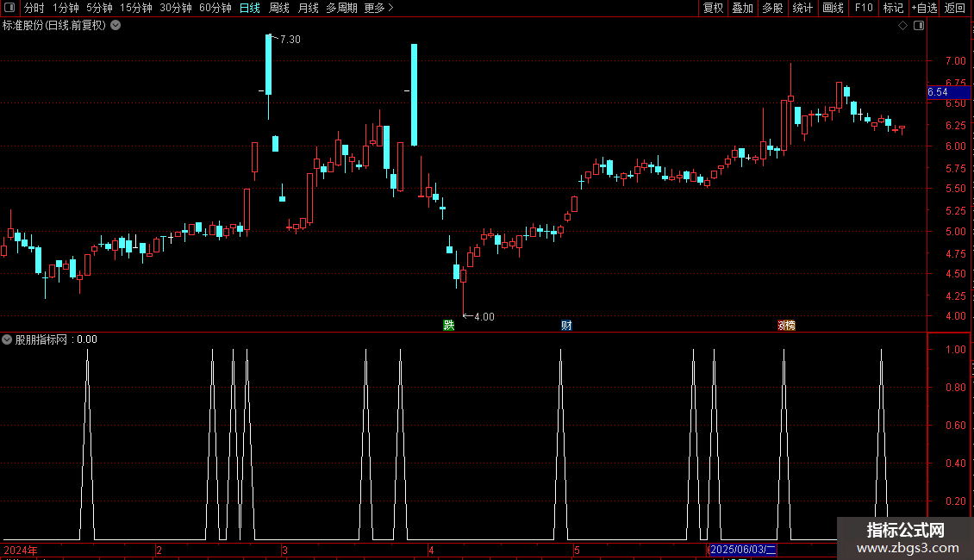Viewport: 974px width, 560px height.
Task: Add stock via +自选 button
Action: [924, 8]
